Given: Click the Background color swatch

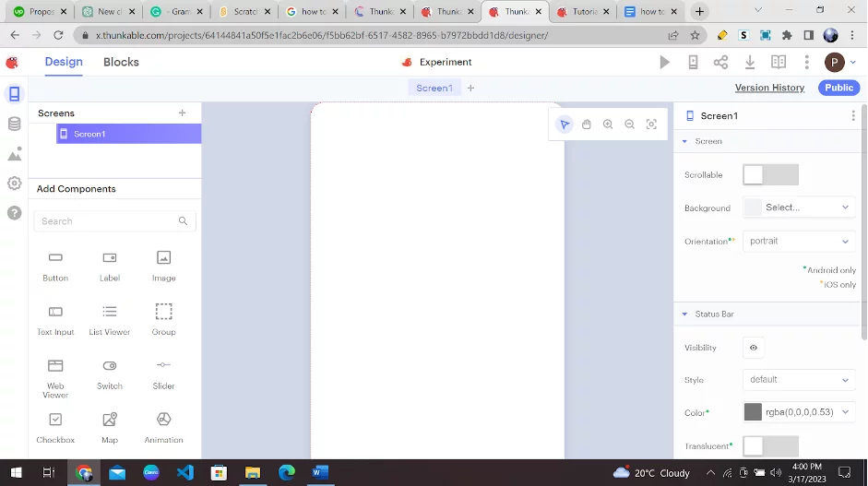Looking at the screenshot, I should tap(753, 207).
